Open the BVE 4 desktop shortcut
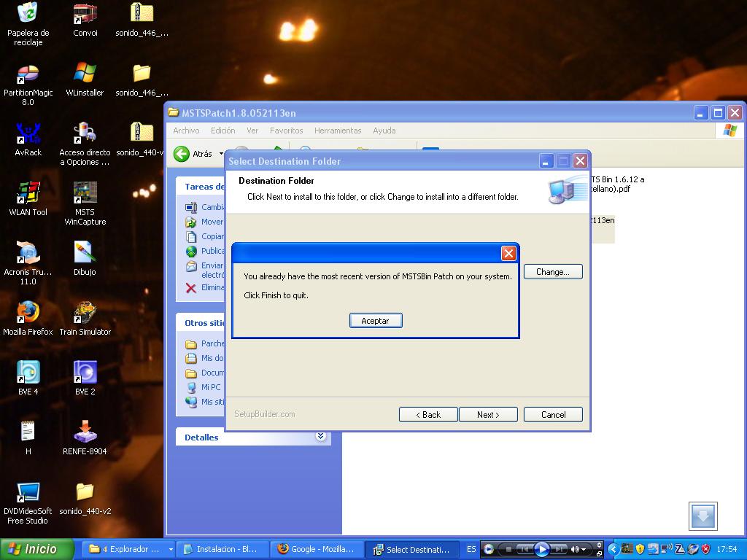The width and height of the screenshot is (747, 560). pos(28,373)
